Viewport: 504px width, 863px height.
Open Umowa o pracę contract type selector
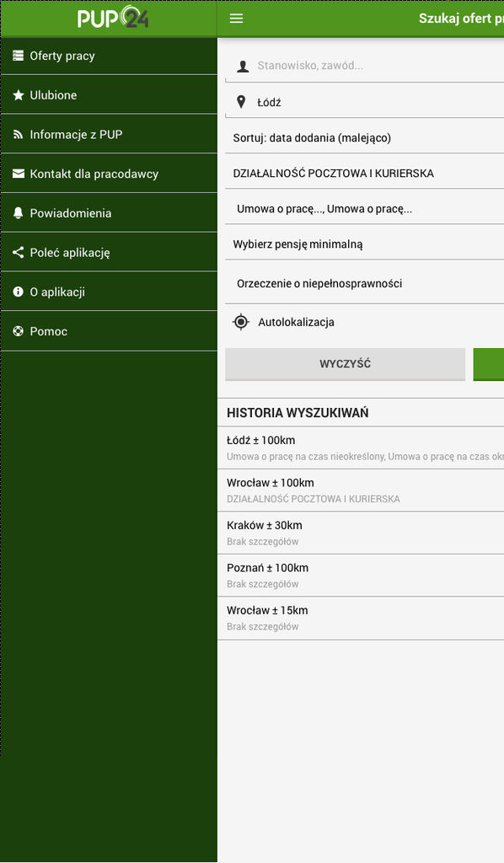[x=364, y=209]
